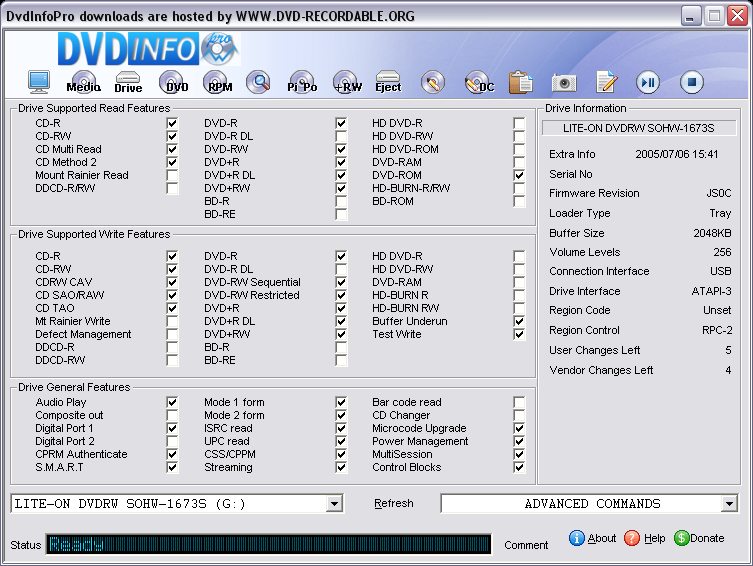Close the DvdInfoPro window
The image size is (753, 566).
[x=737, y=16]
